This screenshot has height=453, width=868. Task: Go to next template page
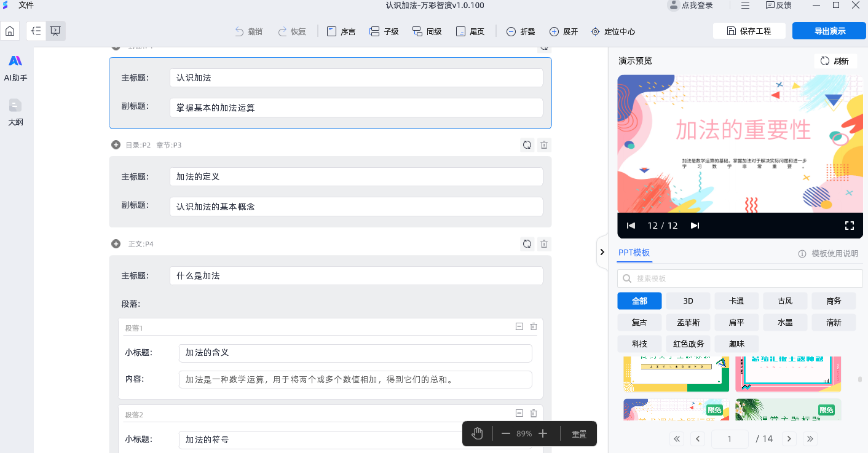(x=789, y=439)
